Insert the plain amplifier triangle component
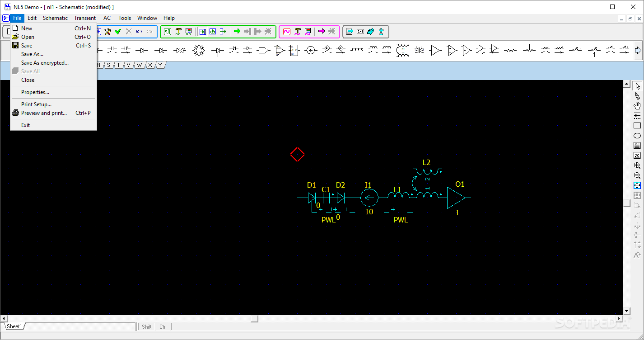Screen dimensions: 644x340 (435, 50)
